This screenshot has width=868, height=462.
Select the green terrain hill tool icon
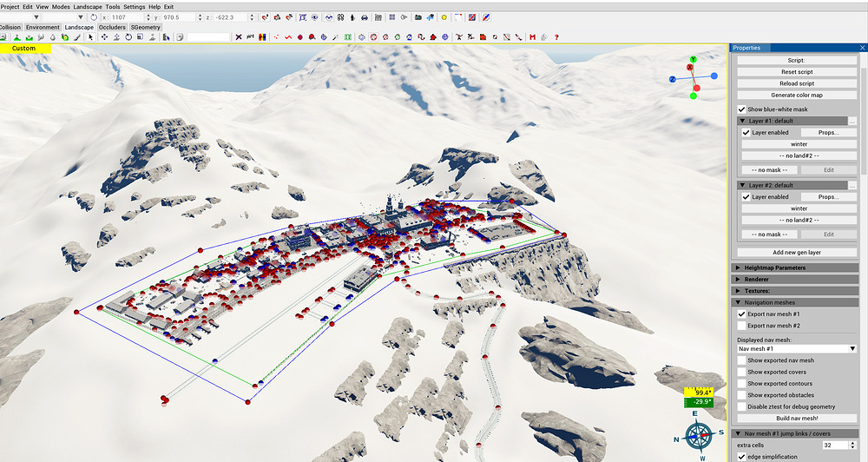tap(17, 37)
